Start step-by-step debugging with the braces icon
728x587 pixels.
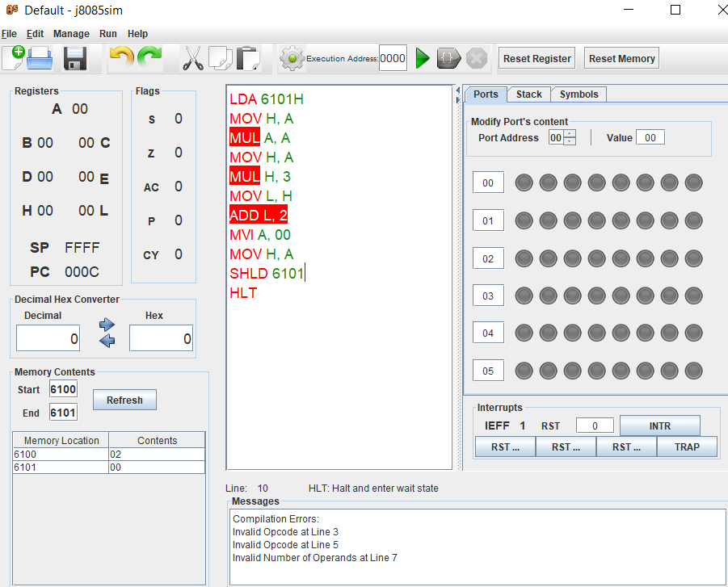(448, 57)
